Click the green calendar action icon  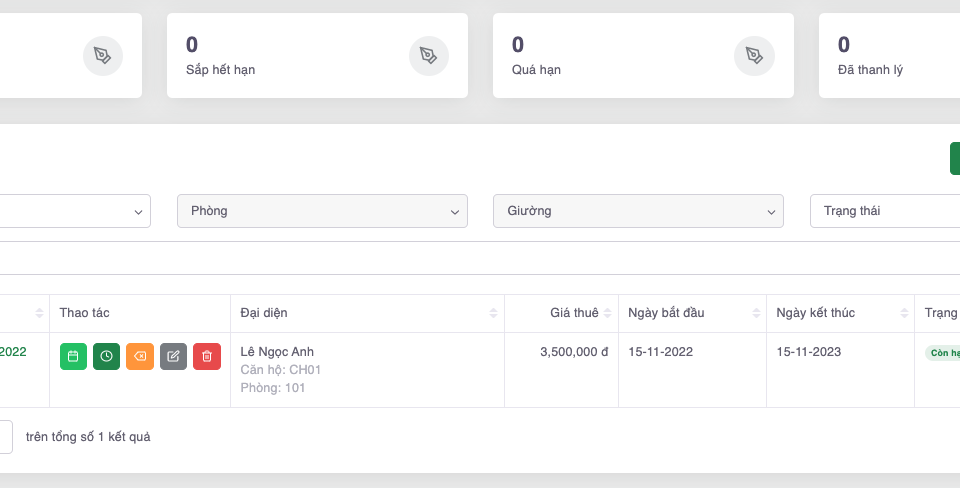[x=73, y=356]
